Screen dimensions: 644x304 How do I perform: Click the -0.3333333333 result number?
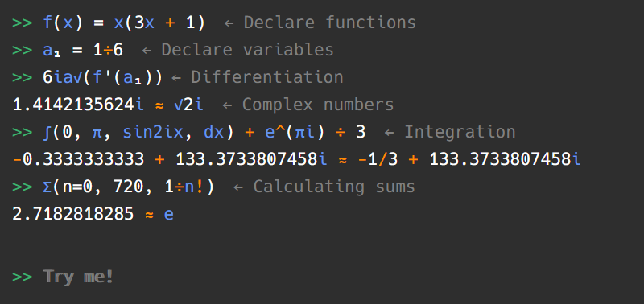(78, 159)
